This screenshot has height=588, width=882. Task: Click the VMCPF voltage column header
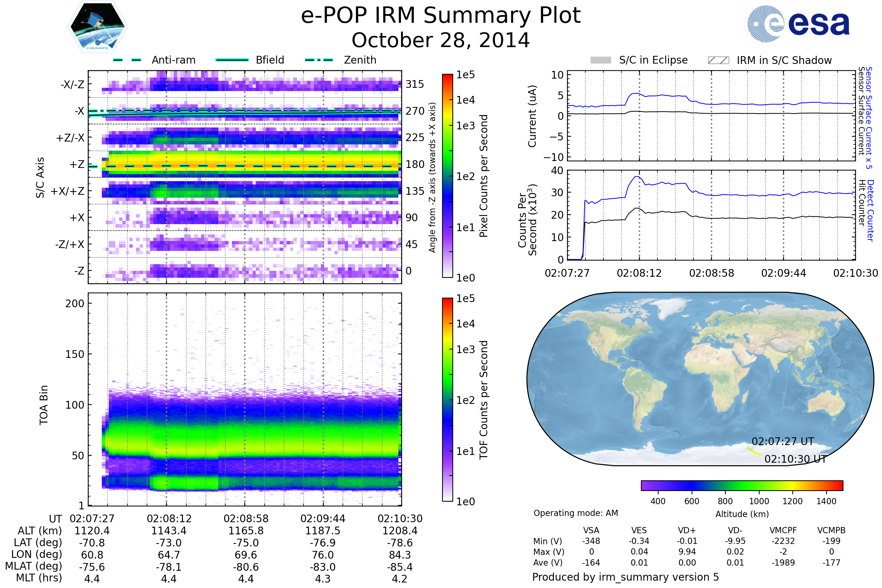point(783,530)
